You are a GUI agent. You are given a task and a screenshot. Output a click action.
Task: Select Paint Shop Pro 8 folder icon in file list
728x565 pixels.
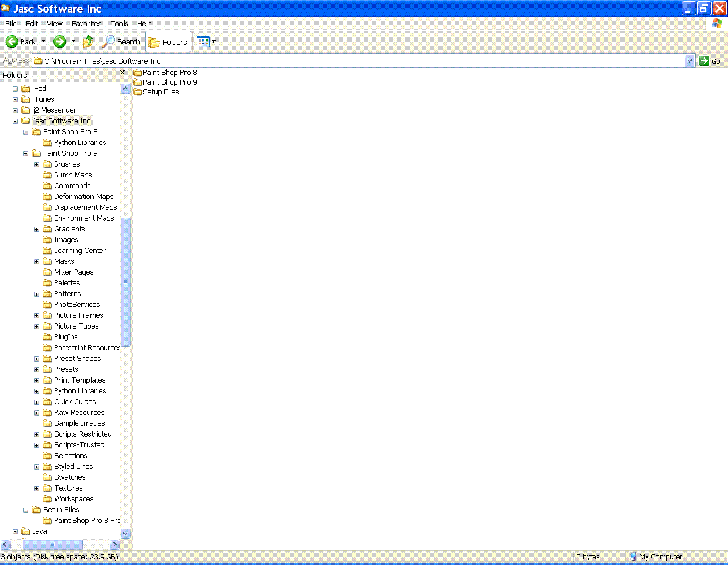click(x=137, y=73)
